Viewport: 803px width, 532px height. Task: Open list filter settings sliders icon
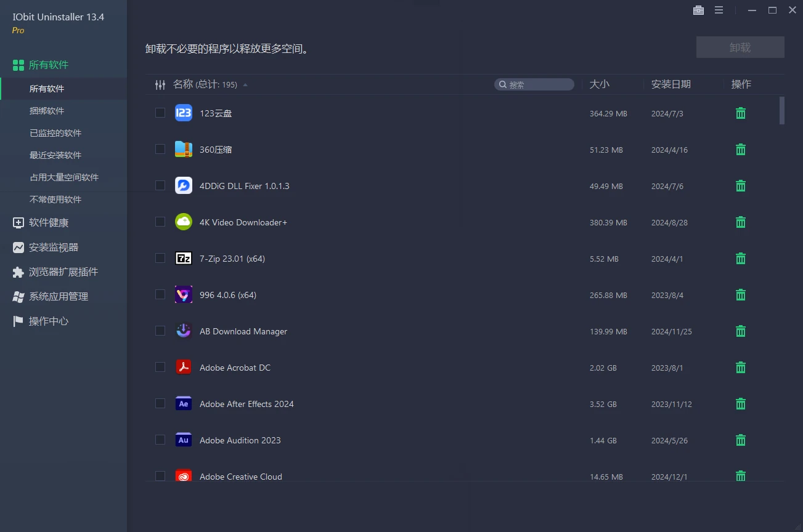[160, 85]
